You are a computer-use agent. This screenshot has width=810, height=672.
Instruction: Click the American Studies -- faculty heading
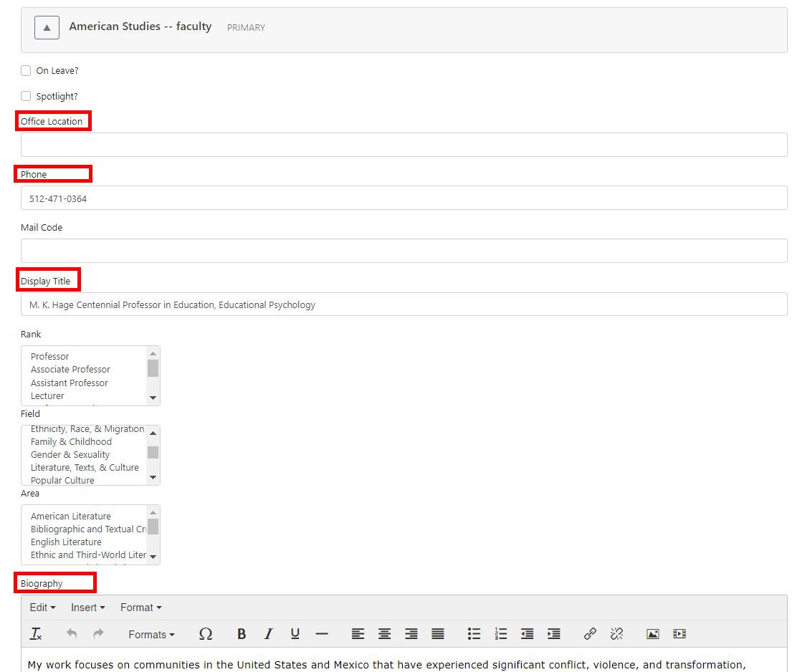point(140,27)
